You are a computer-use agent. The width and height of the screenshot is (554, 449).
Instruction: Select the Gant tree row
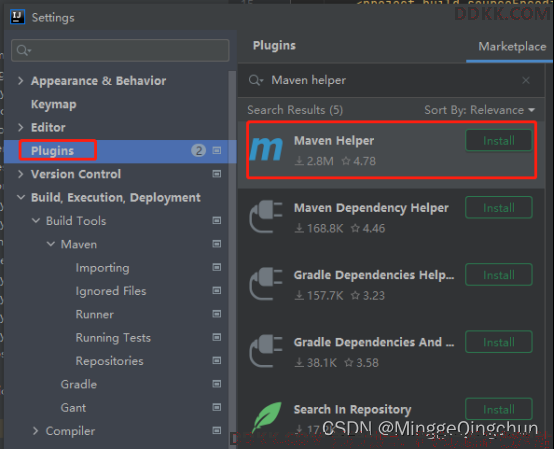[x=120, y=408]
